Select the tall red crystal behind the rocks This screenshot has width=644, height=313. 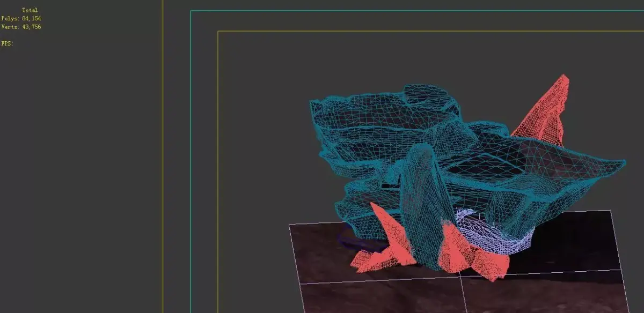[x=547, y=115]
